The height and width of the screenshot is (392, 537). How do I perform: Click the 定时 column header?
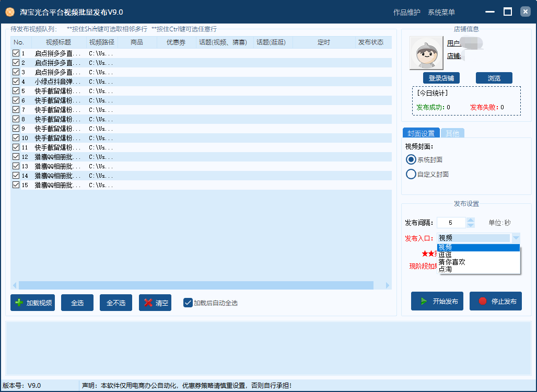tap(324, 42)
